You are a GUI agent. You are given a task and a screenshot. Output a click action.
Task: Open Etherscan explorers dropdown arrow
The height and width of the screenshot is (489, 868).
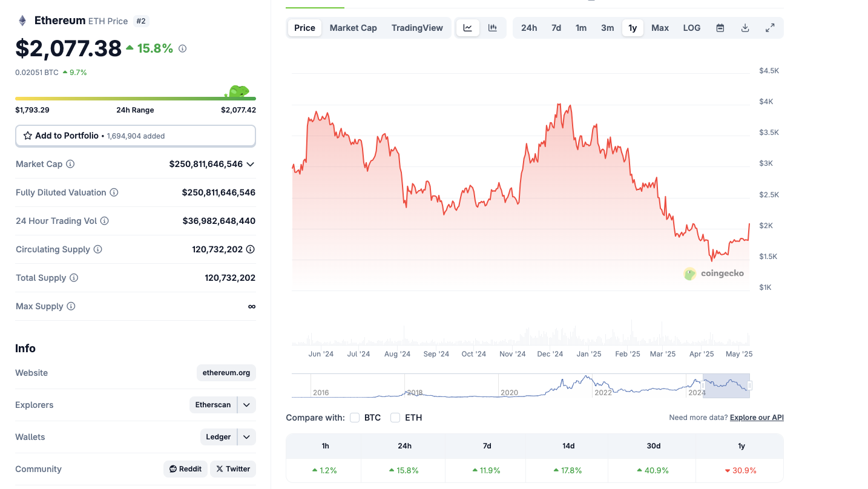(246, 405)
